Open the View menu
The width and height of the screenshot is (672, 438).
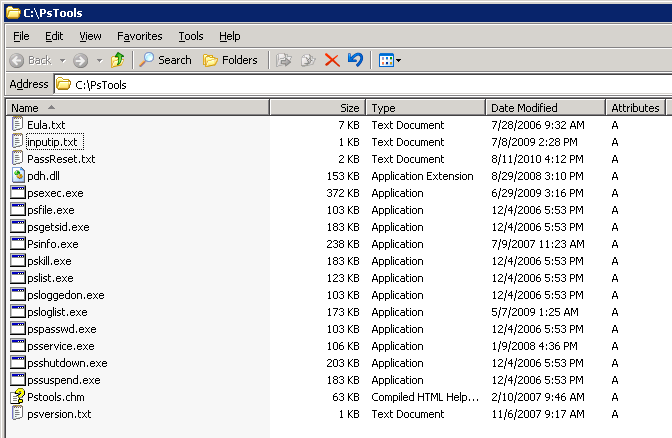(90, 36)
